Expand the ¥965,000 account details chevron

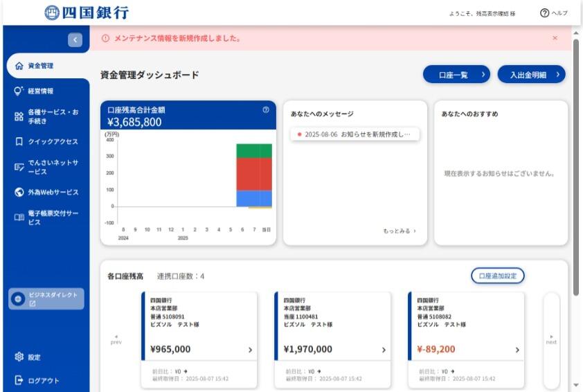tap(250, 350)
